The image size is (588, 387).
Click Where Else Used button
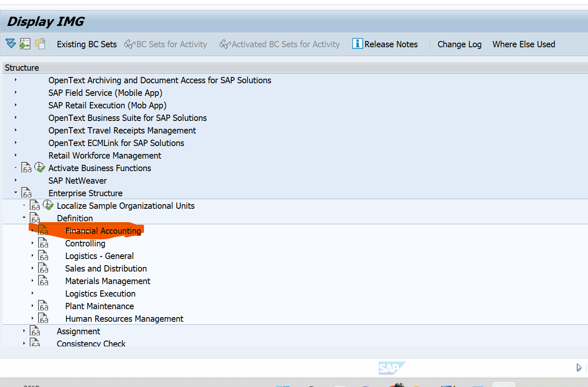[524, 44]
